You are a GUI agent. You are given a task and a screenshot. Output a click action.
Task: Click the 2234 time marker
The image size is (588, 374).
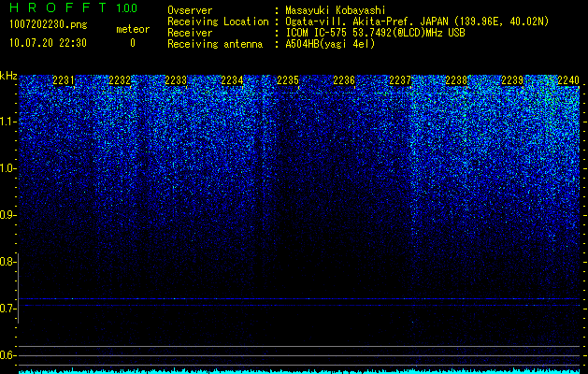232,80
